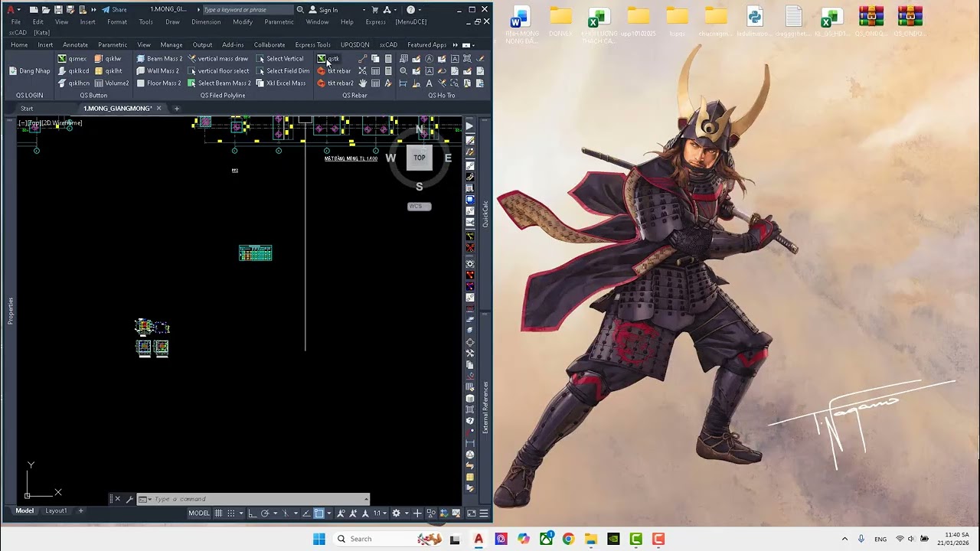Viewport: 980px width, 551px height.
Task: Switch to the Annotate ribbon tab
Action: pos(75,45)
